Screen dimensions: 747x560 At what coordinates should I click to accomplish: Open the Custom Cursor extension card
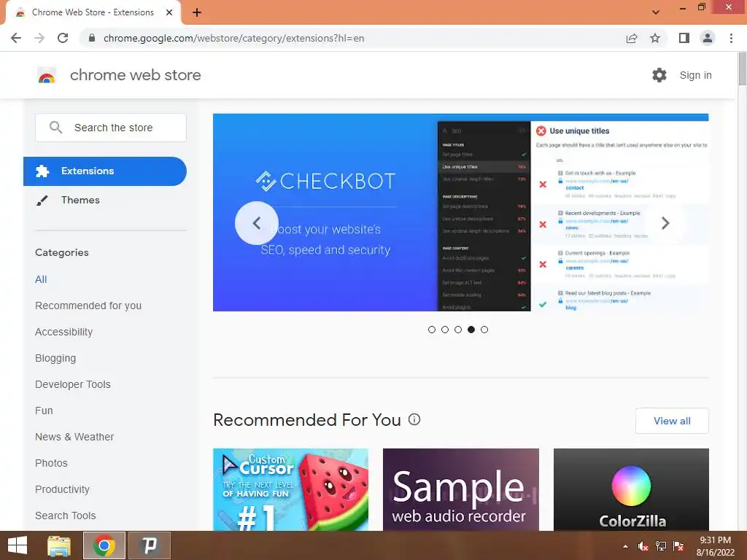(x=290, y=489)
